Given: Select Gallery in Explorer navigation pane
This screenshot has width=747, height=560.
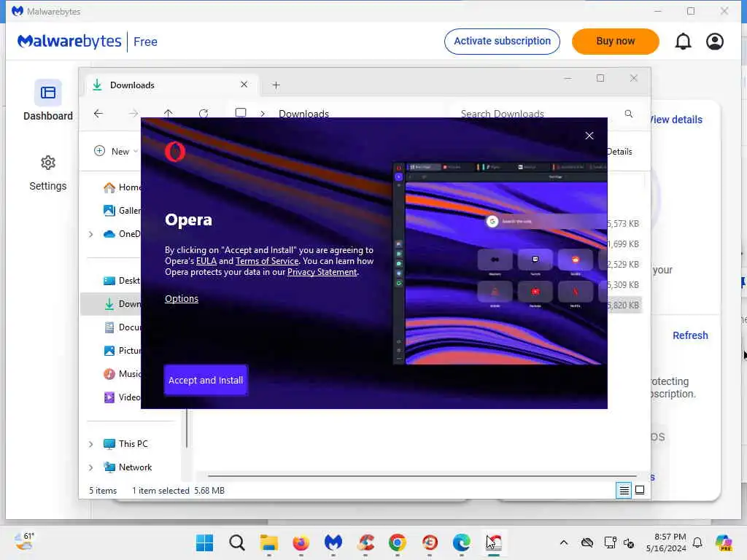Looking at the screenshot, I should point(122,211).
